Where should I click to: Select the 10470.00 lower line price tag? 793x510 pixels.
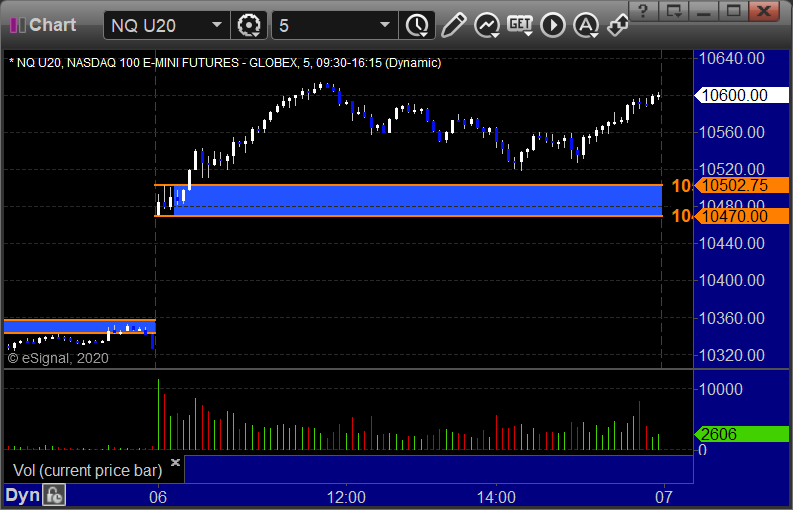741,216
